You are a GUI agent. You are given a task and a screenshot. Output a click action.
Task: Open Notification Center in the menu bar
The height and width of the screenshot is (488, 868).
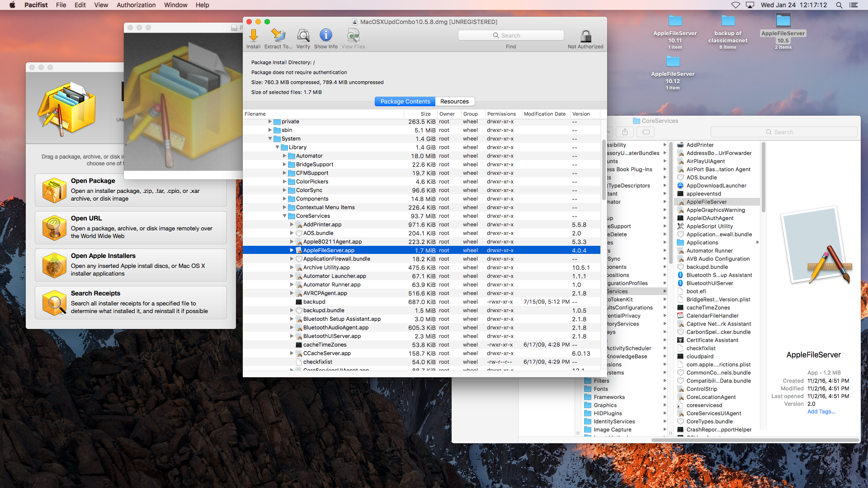click(x=854, y=5)
